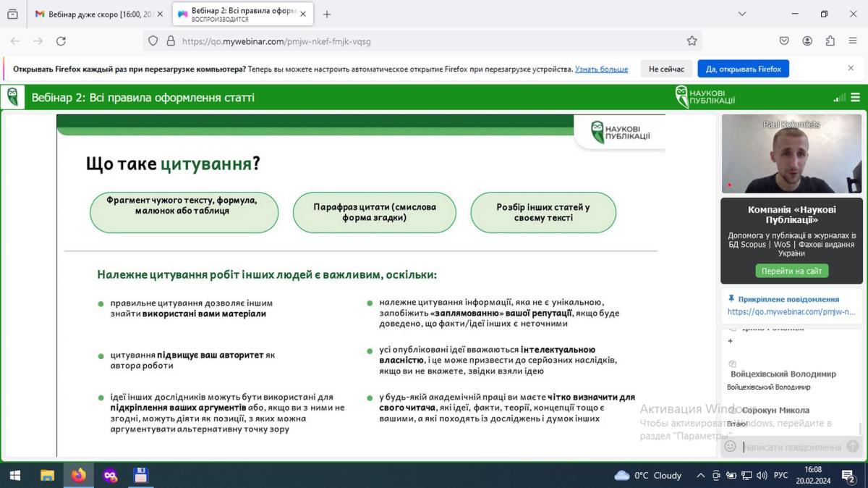Open the '0°C Cloudy' weather widget

click(x=648, y=475)
